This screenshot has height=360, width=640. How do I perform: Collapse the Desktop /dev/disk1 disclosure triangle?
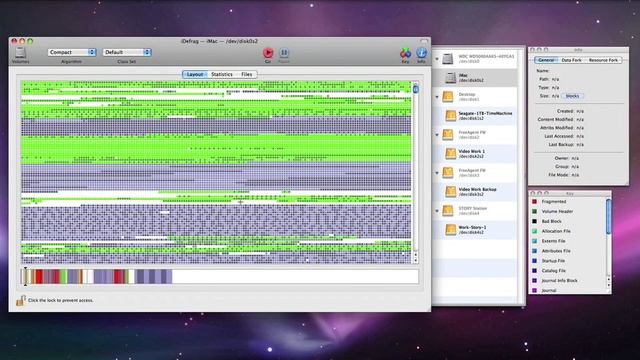pos(437,97)
